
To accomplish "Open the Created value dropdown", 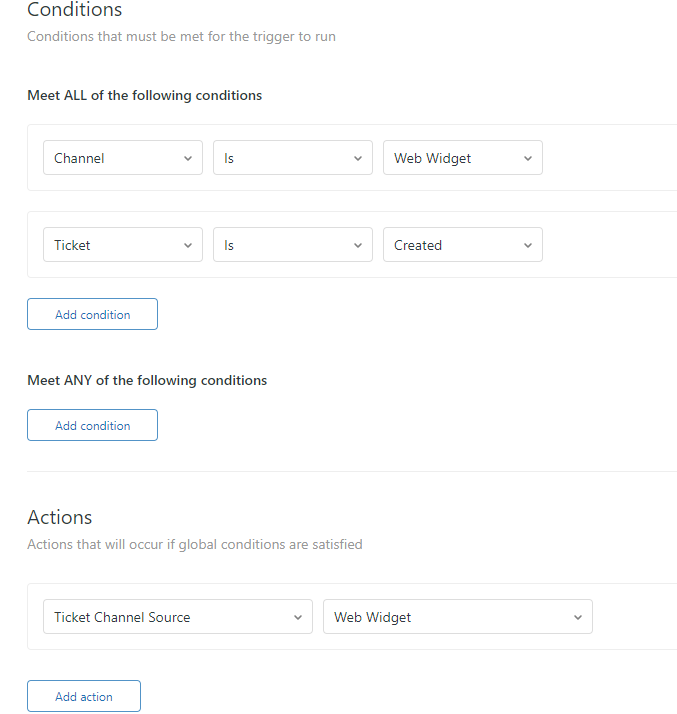I will (x=462, y=245).
